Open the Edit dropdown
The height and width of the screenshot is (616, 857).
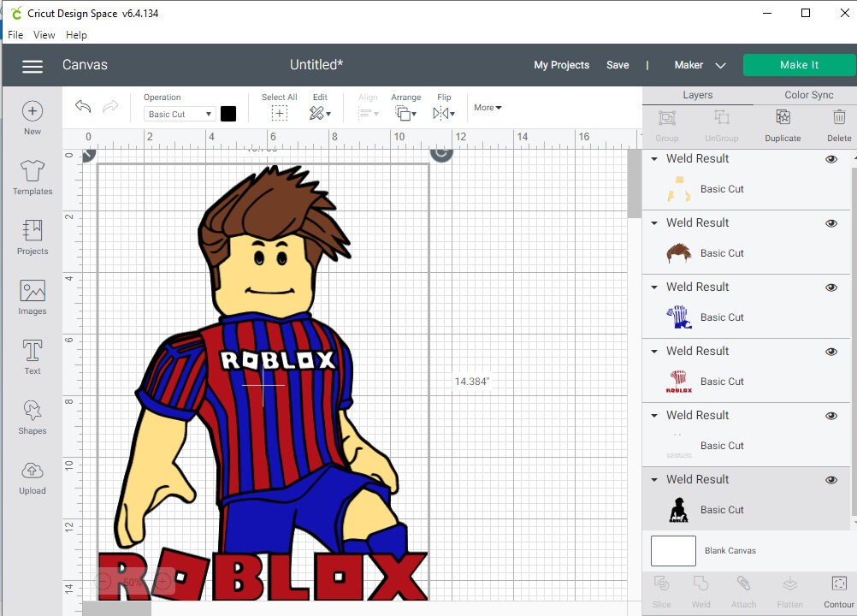(x=320, y=113)
